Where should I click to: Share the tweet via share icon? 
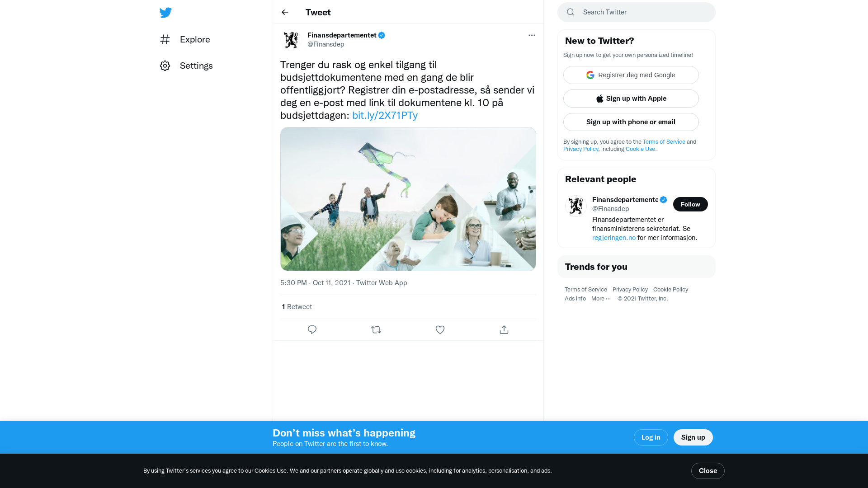click(504, 330)
